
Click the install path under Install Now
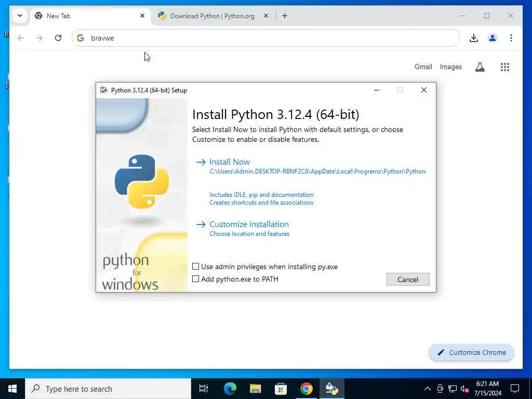pyautogui.click(x=318, y=171)
